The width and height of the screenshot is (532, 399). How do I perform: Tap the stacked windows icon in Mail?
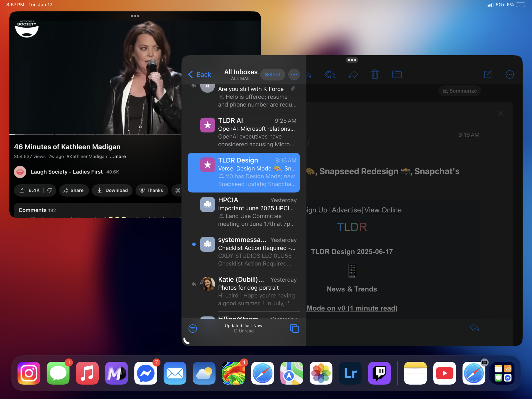(x=294, y=329)
